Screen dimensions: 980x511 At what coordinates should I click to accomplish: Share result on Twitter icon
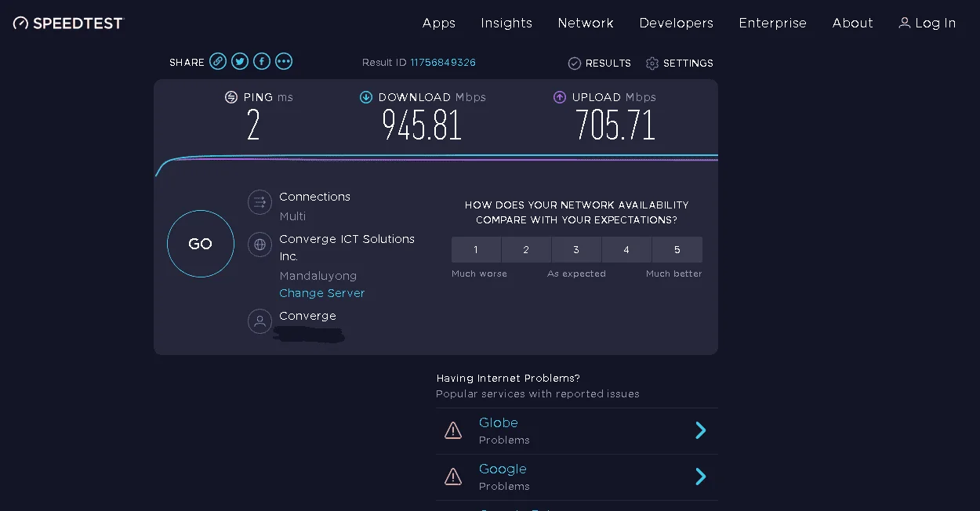pyautogui.click(x=240, y=61)
